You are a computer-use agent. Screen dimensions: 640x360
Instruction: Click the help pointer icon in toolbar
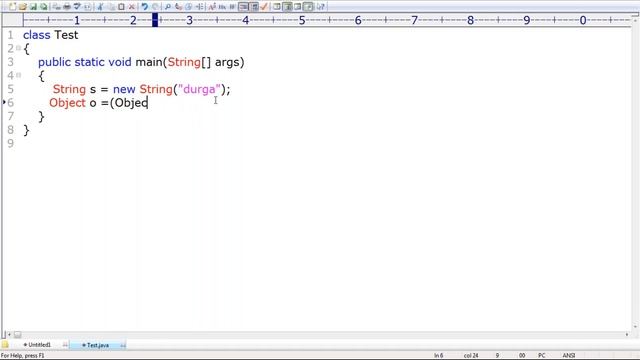coord(320,7)
